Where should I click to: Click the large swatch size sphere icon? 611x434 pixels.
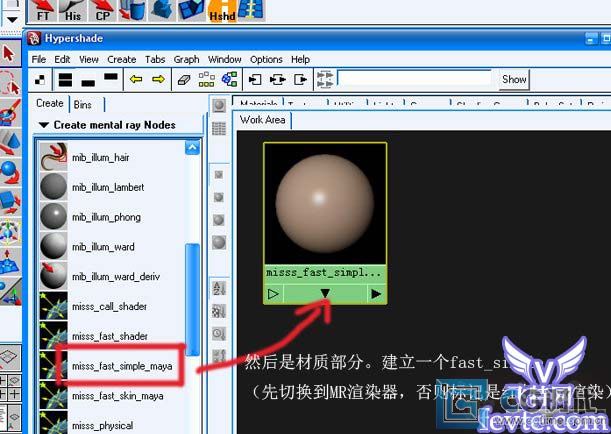click(219, 242)
